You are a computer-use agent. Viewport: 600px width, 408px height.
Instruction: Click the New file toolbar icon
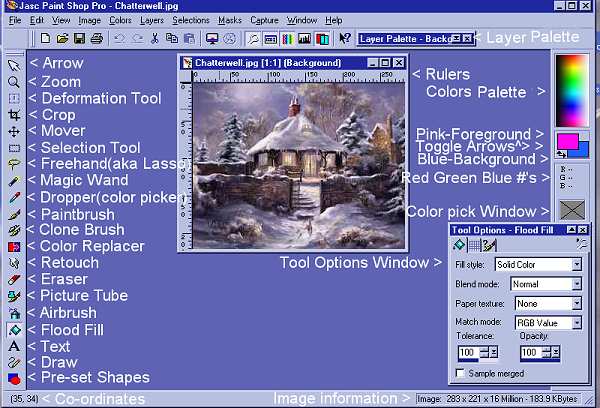click(45, 38)
